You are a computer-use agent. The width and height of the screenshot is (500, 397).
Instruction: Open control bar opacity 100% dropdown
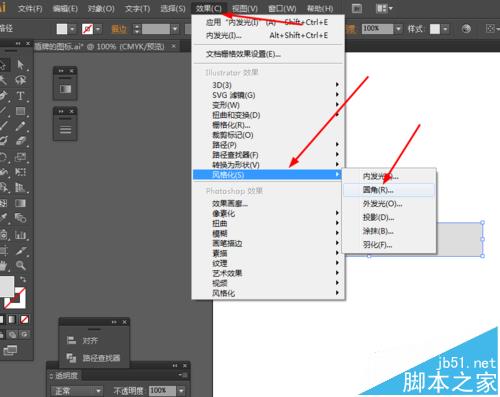398,29
